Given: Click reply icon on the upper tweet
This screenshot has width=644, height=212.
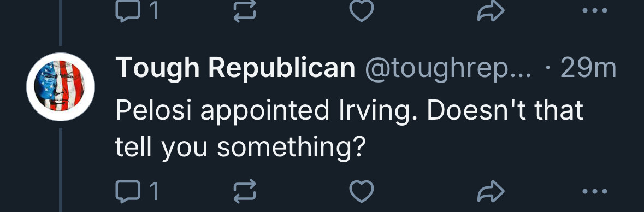Looking at the screenshot, I should 127,10.
